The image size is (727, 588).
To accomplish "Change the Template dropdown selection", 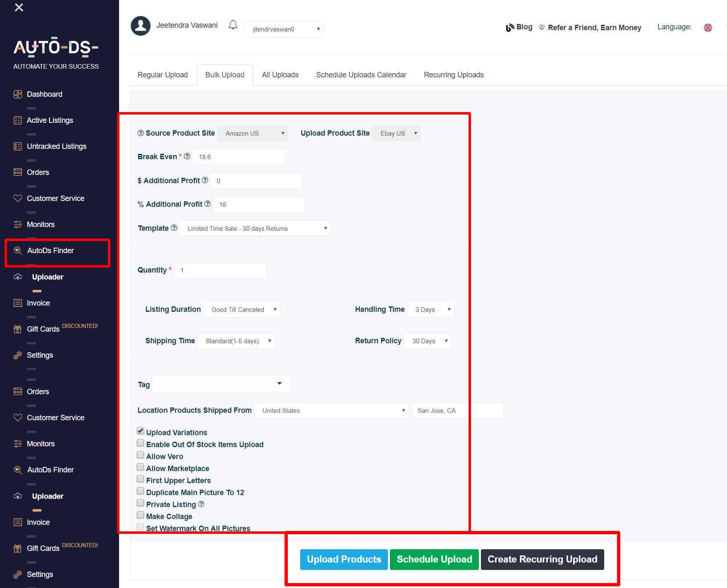I will (x=255, y=228).
